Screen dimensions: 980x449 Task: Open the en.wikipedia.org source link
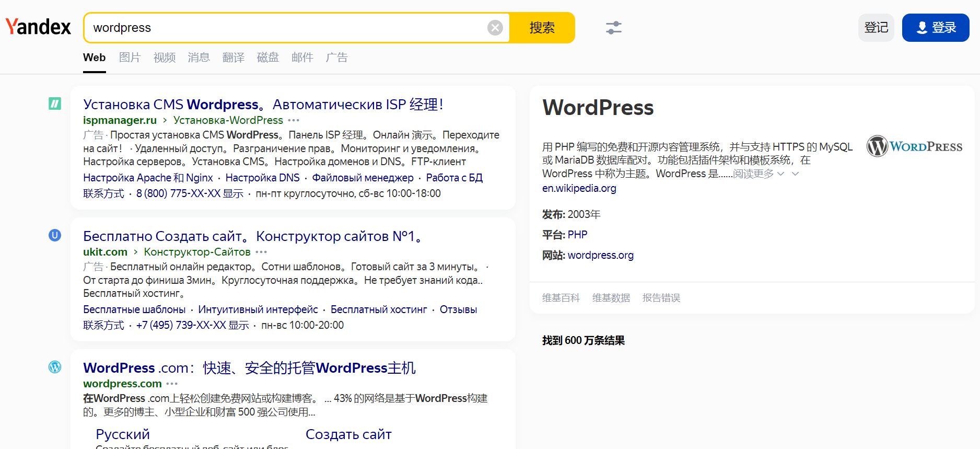click(x=579, y=188)
